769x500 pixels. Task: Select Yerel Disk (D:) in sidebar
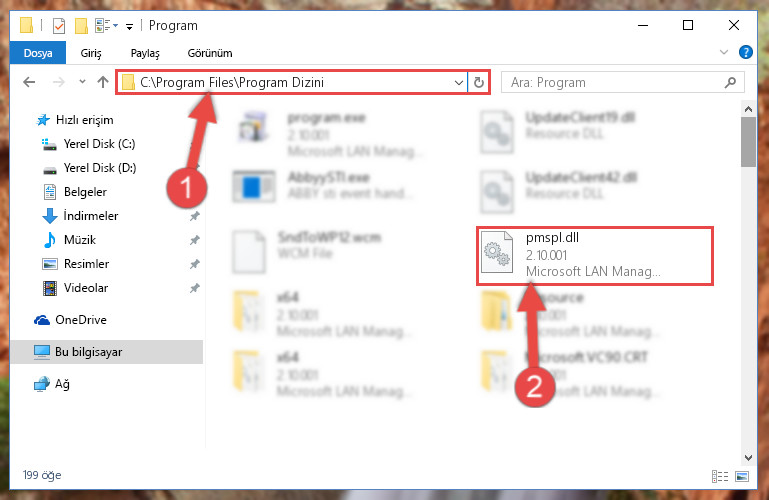tap(100, 168)
